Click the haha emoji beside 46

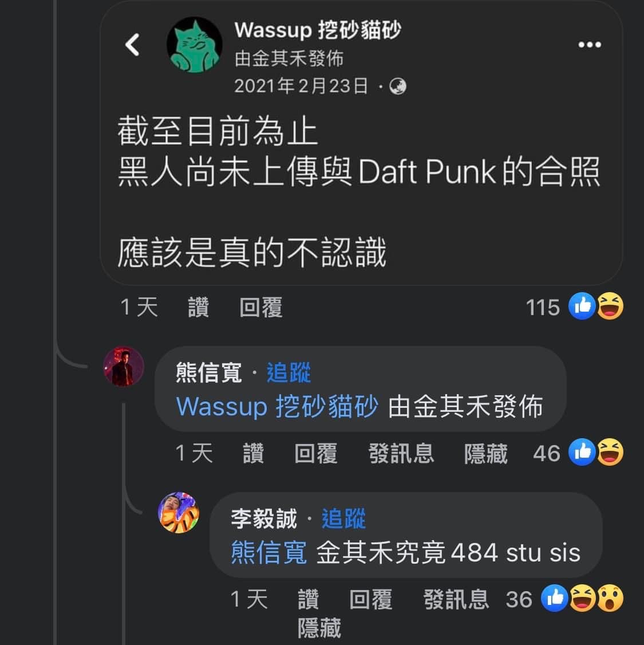610,452
